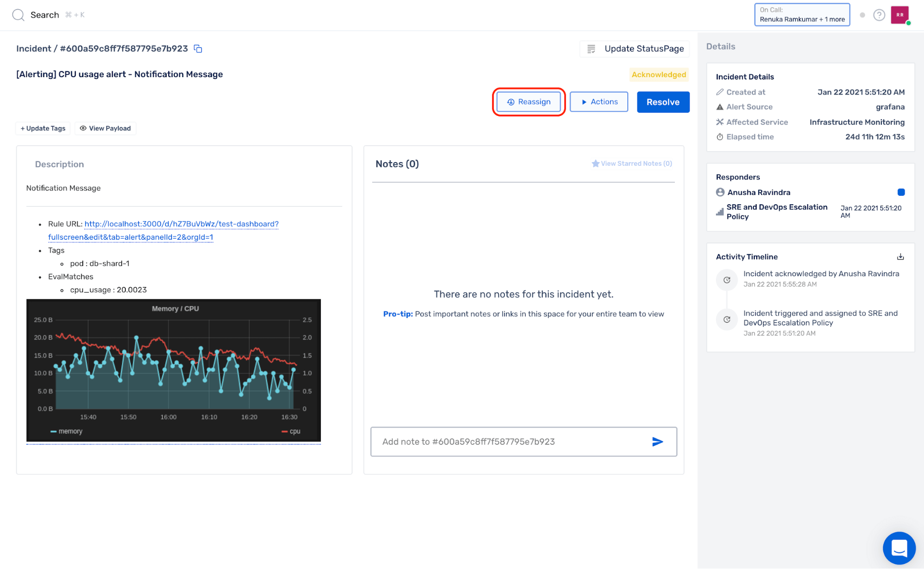Expand the Actions dropdown

coord(599,102)
